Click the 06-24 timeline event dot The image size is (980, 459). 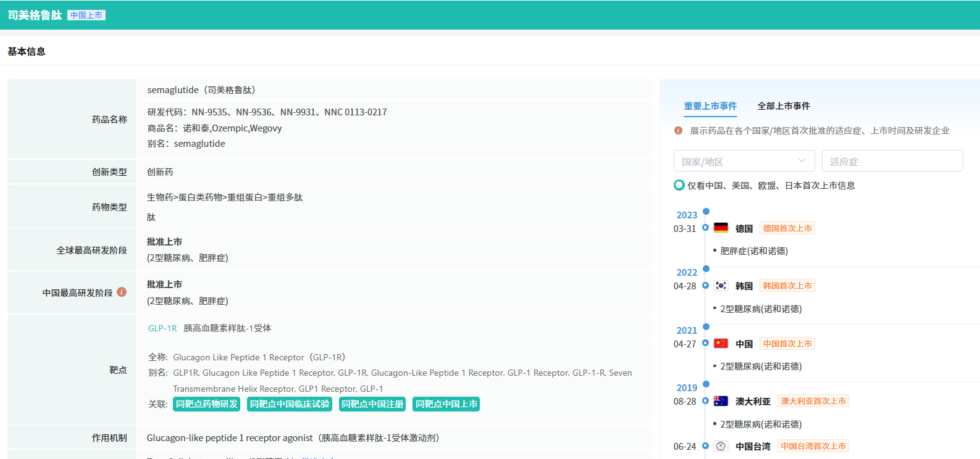pos(705,446)
